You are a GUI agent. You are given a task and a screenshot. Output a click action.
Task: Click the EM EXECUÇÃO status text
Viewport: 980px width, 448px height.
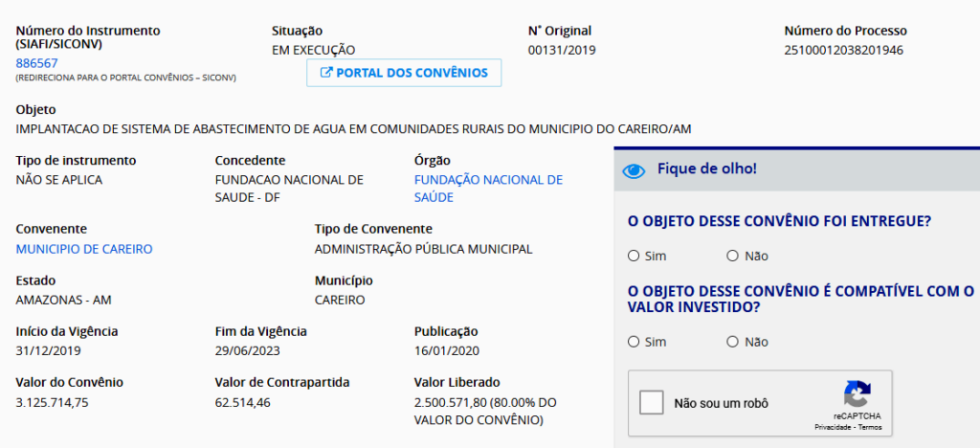click(313, 50)
